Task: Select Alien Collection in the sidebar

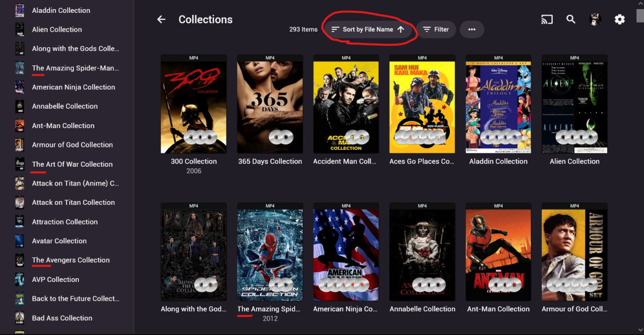Action: click(57, 29)
